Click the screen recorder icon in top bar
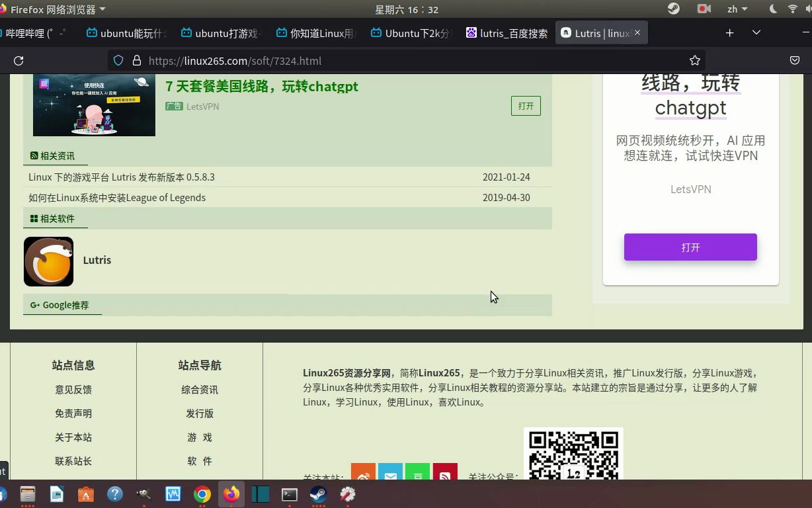Screen dimensions: 812x508 point(704,9)
